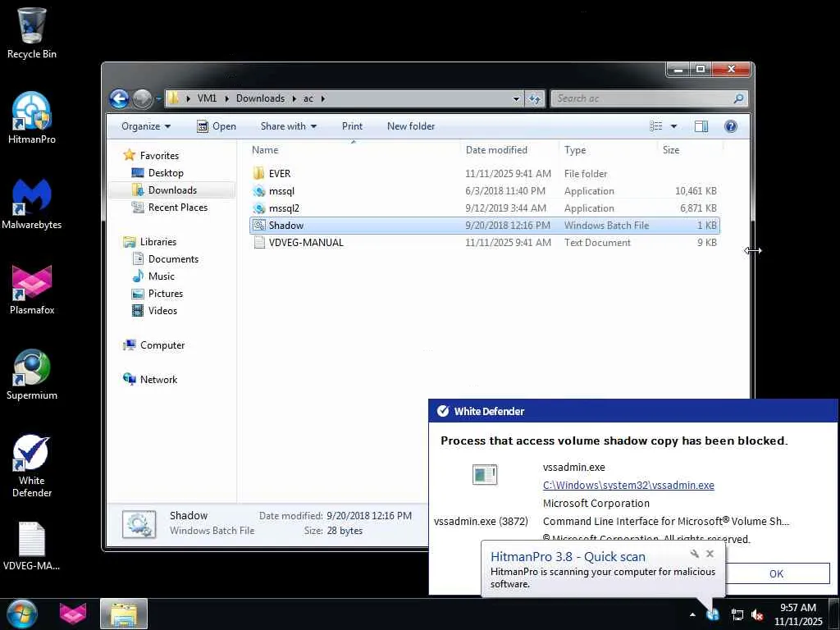Image resolution: width=840 pixels, height=630 pixels.
Task: Click Open in the Explorer toolbar
Action: (x=217, y=126)
